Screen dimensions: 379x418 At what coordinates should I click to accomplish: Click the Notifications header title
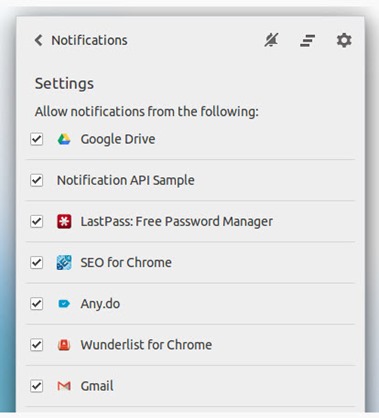(x=89, y=40)
